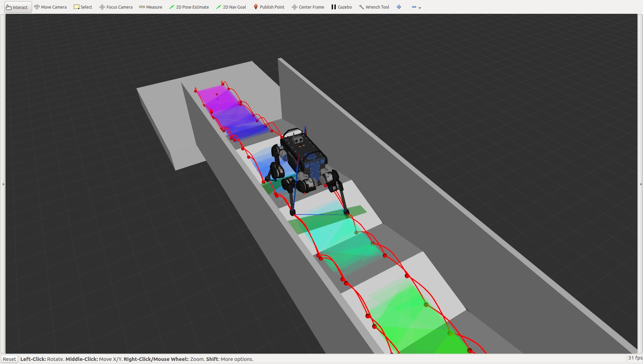Click the Center Frame tool
This screenshot has height=364, width=643.
[308, 7]
